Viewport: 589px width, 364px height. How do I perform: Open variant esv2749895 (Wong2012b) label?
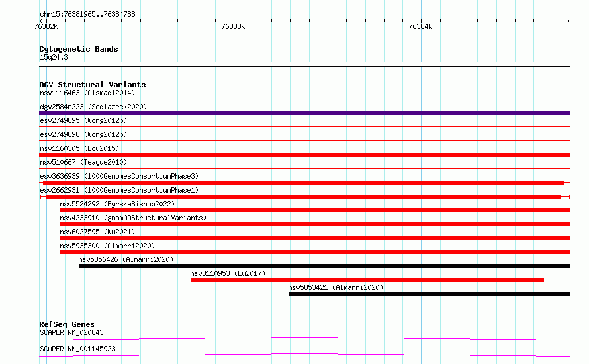point(83,120)
